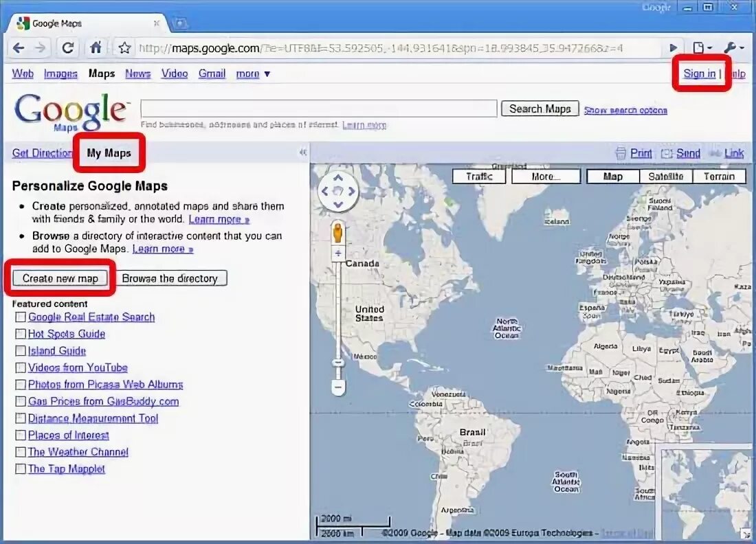Toggle the Traffic layer button

479,177
